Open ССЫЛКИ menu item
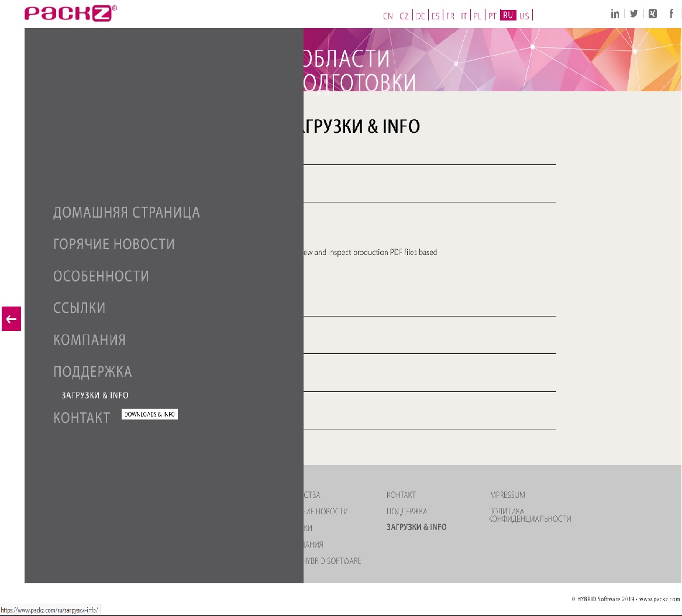Image resolution: width=682 pixels, height=616 pixels. pyautogui.click(x=79, y=308)
